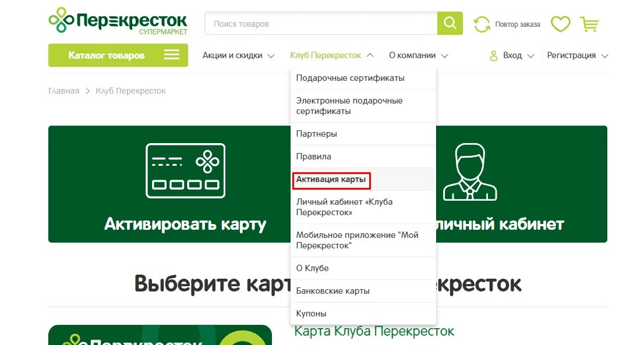Click the person icon above личный кабинет

pos(470,172)
